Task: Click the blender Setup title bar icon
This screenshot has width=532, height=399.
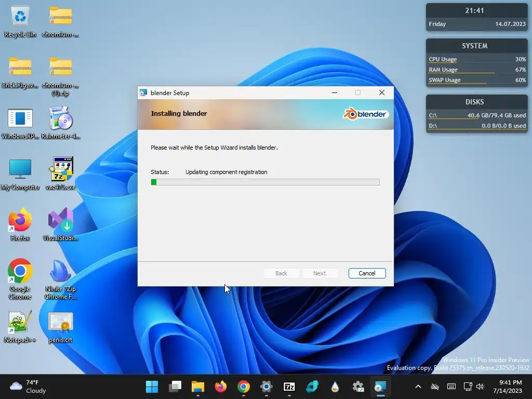Action: (x=143, y=92)
